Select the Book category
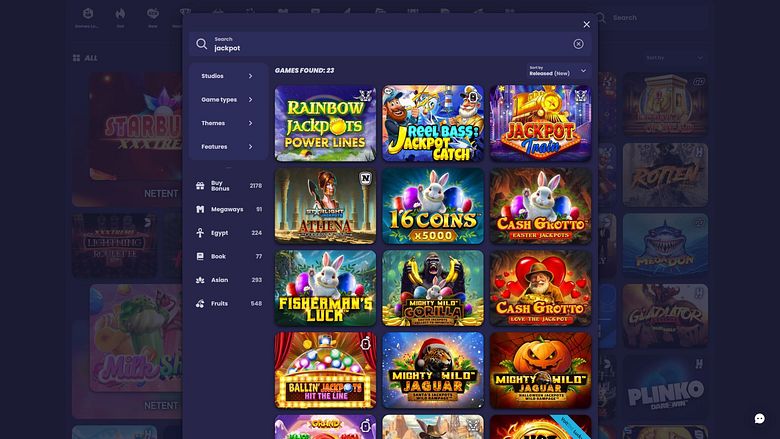The height and width of the screenshot is (439, 780). (228, 257)
